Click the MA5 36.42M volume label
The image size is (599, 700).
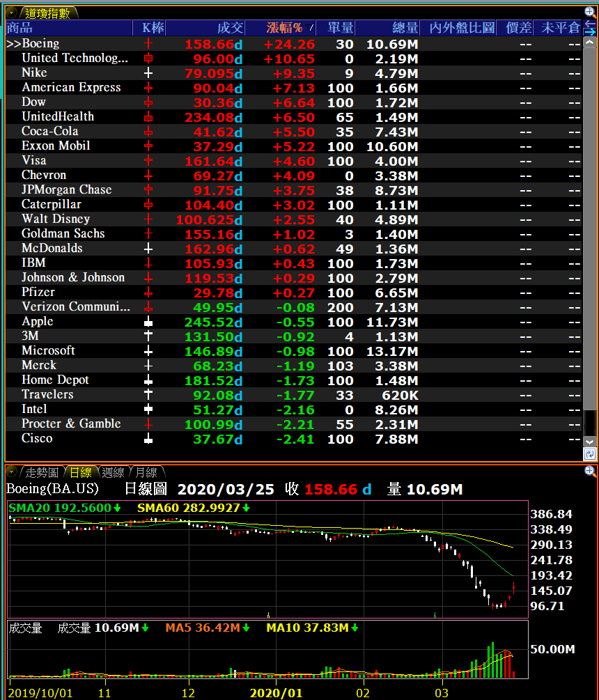click(x=208, y=628)
